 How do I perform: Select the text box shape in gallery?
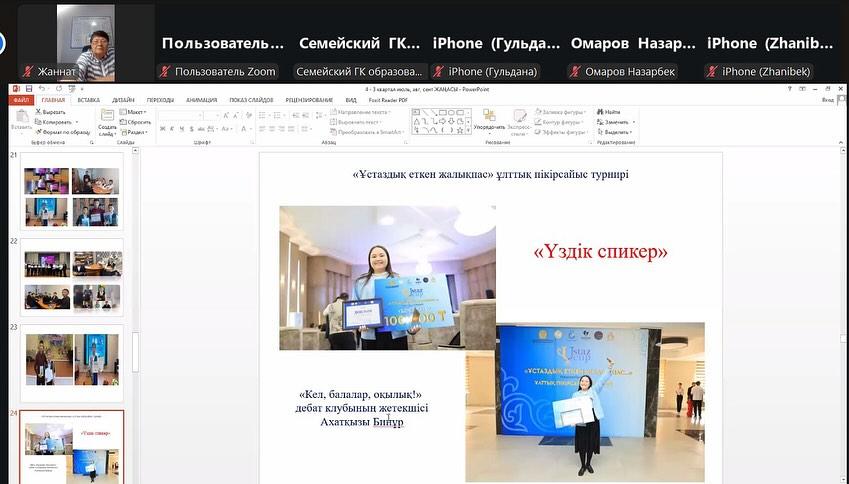(416, 112)
